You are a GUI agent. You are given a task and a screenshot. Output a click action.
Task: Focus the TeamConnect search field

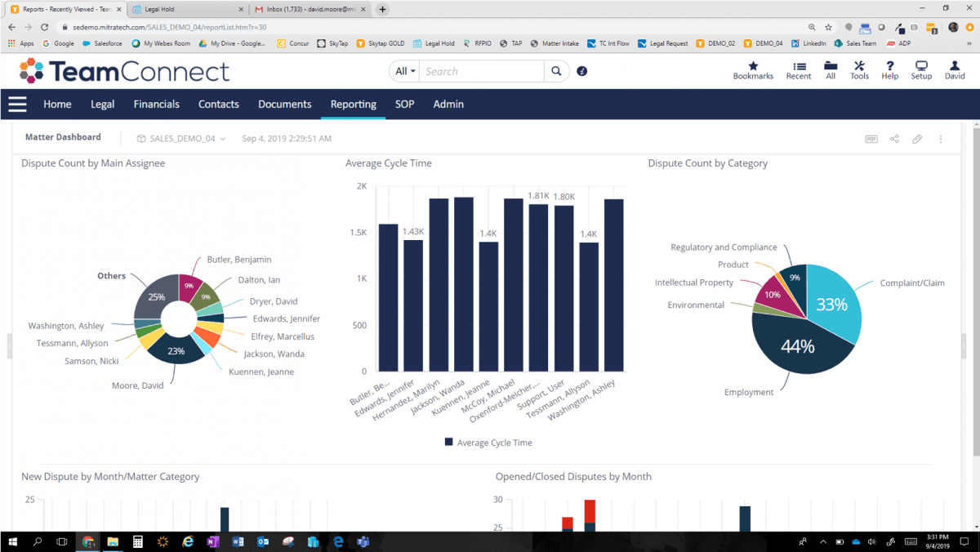point(482,71)
